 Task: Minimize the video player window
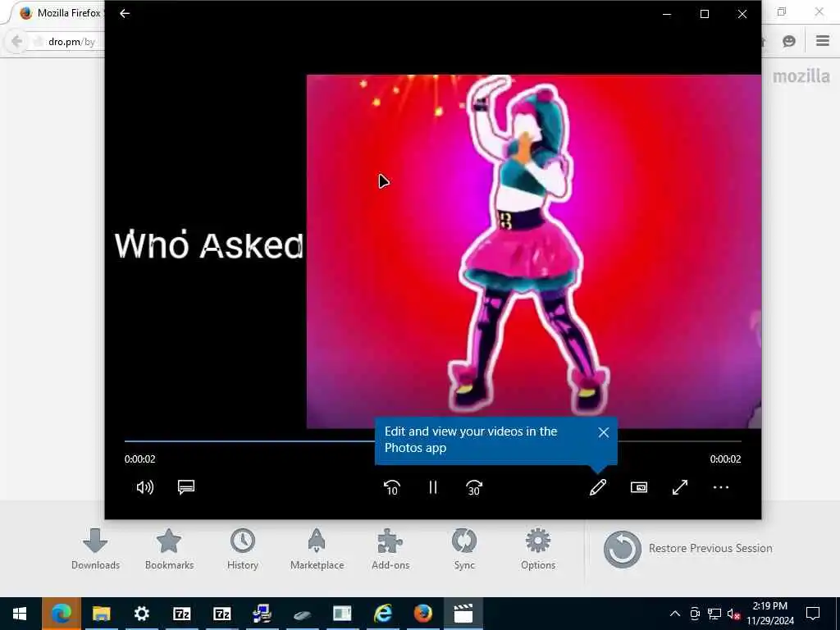(667, 15)
